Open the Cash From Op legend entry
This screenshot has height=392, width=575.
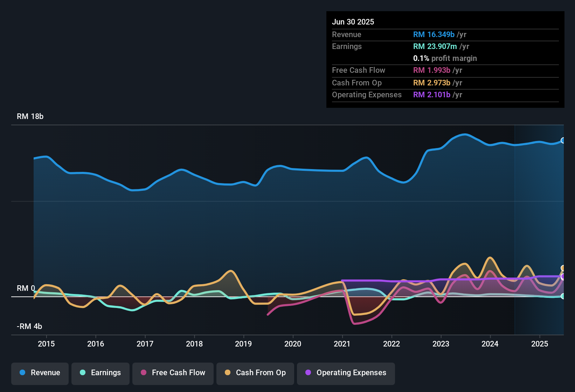(x=255, y=373)
